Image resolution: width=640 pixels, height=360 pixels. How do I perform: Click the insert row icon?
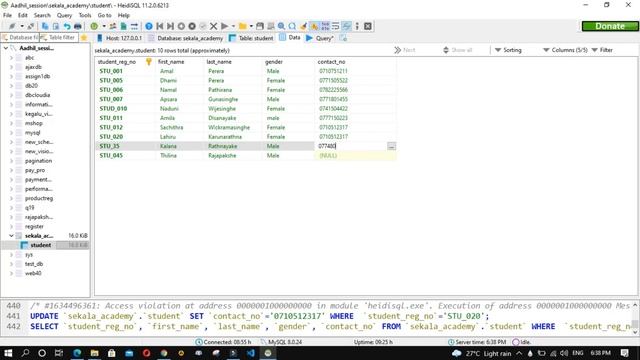(x=181, y=26)
